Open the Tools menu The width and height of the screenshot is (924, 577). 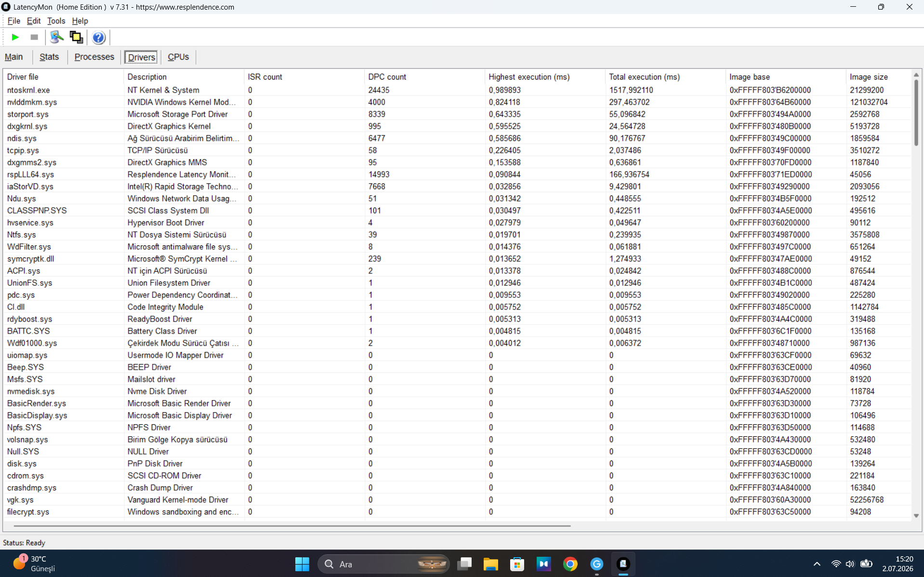[x=56, y=21]
